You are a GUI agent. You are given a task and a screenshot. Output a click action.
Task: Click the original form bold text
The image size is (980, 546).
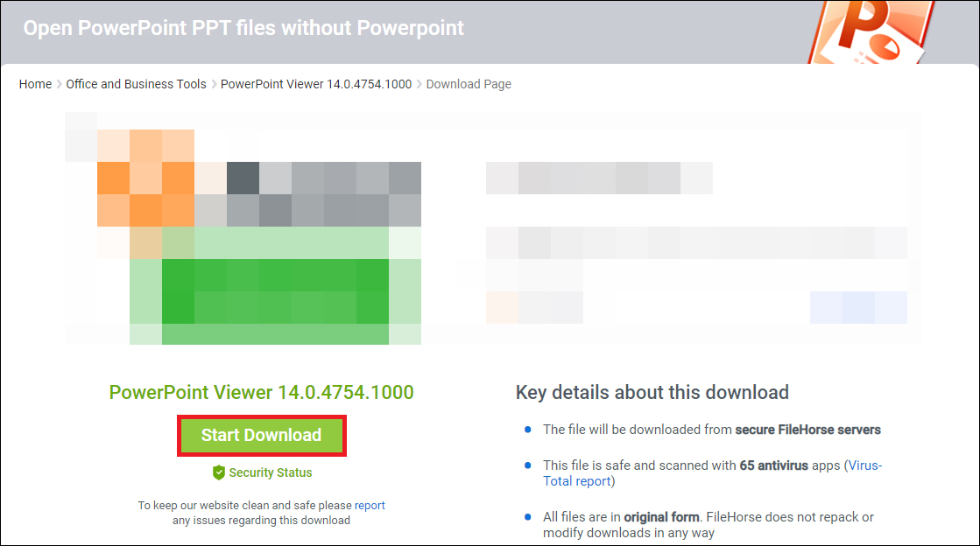point(661,517)
